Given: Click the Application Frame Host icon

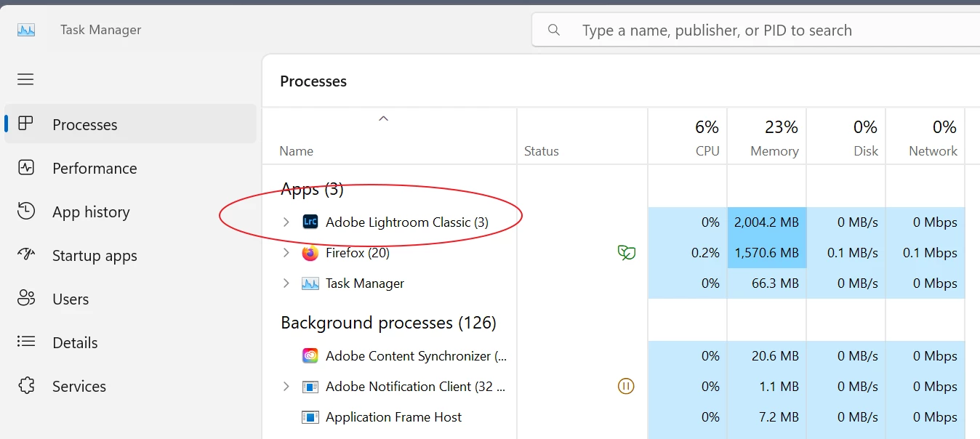Looking at the screenshot, I should point(310,417).
